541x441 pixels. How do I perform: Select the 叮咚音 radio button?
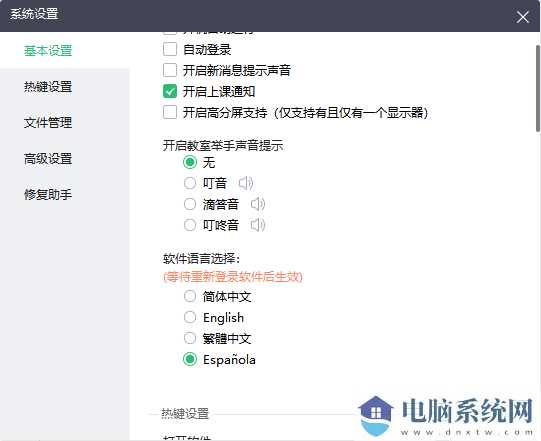click(x=190, y=225)
